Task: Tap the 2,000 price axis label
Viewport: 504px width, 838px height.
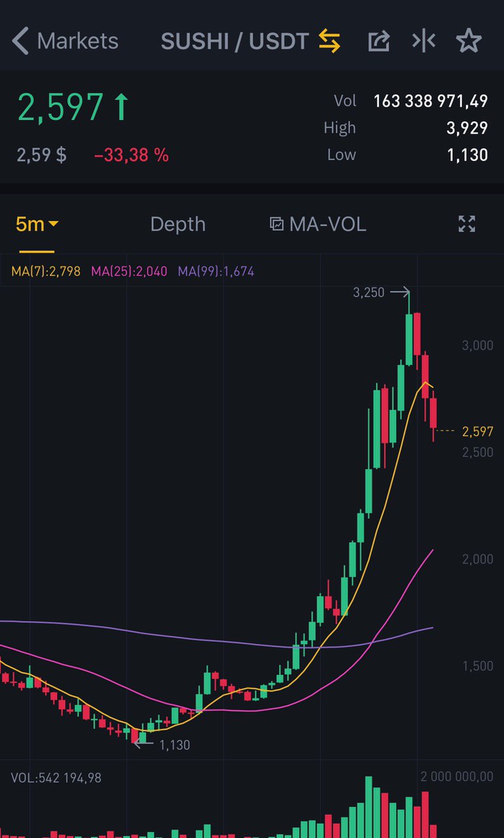Action: point(478,558)
